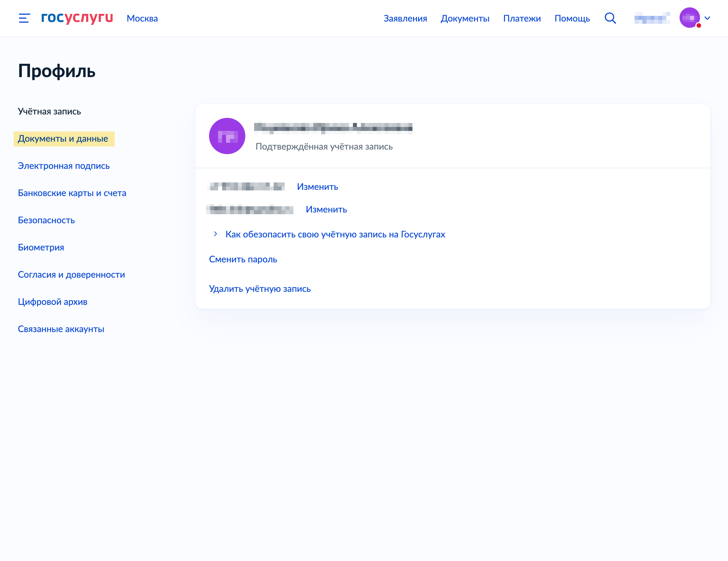
Task: Open Как обезопасить свою учётную запись link
Action: (x=335, y=234)
